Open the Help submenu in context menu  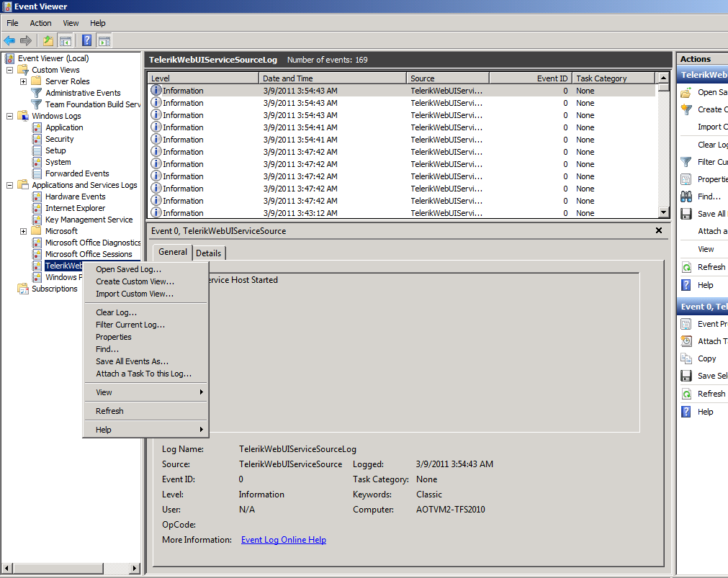pos(145,430)
